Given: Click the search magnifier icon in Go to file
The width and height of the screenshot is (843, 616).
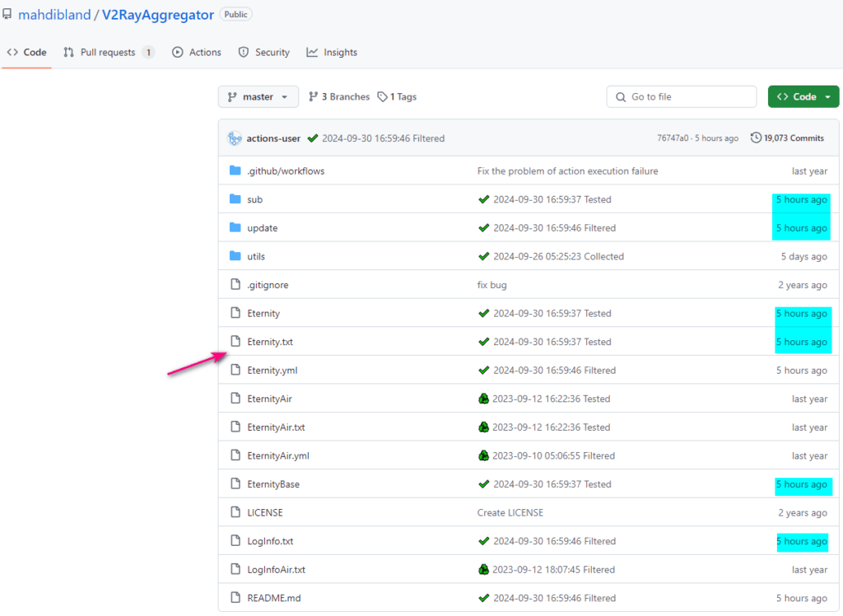Looking at the screenshot, I should tap(621, 97).
